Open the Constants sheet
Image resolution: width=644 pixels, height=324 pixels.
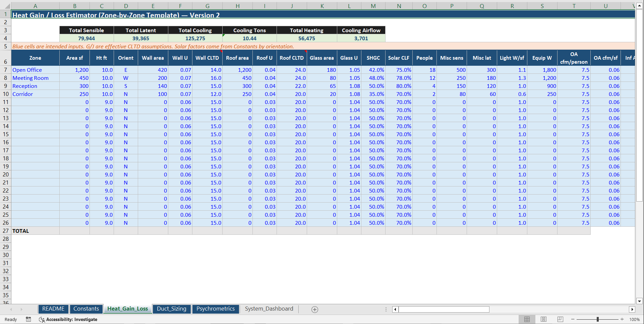86,309
